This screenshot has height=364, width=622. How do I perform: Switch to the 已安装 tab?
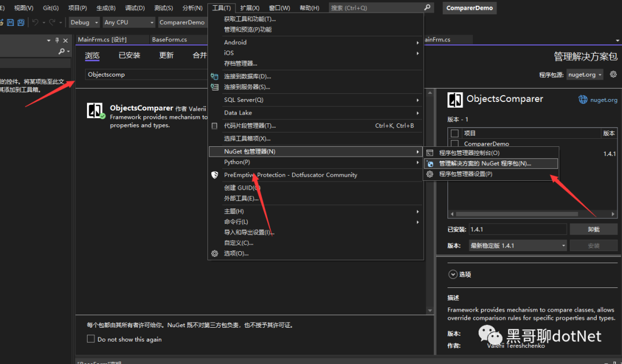(x=130, y=55)
